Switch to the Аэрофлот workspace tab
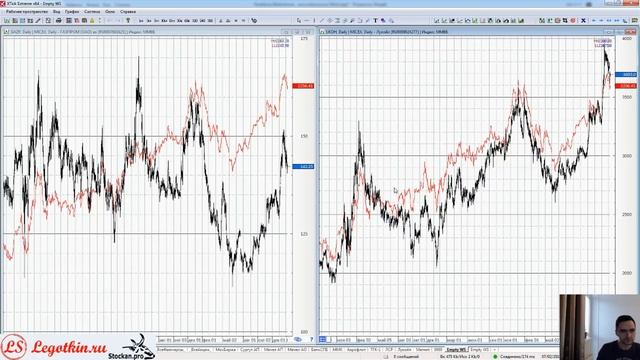This screenshot has height=360, width=640. (356, 350)
